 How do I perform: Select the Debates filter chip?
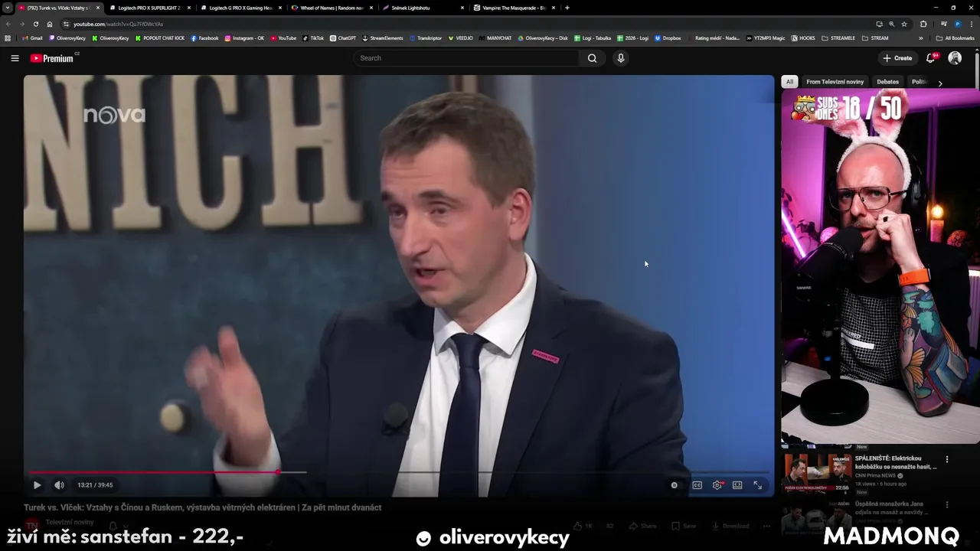coord(887,82)
